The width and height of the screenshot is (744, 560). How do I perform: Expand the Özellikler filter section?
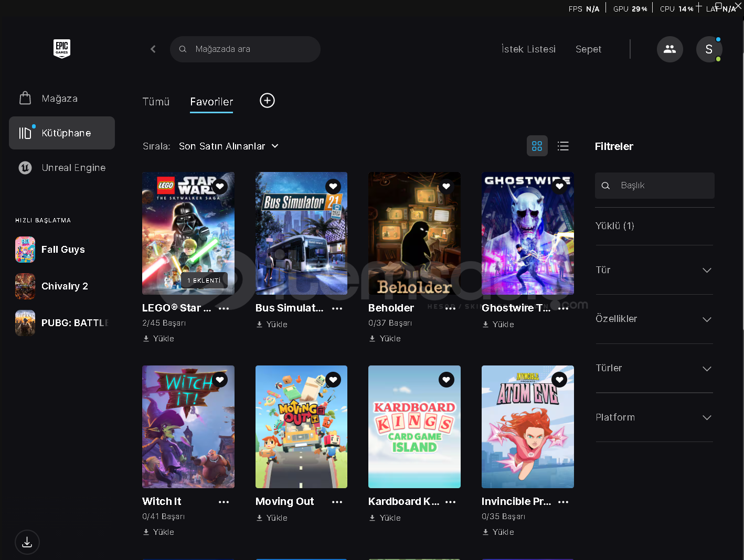(654, 319)
